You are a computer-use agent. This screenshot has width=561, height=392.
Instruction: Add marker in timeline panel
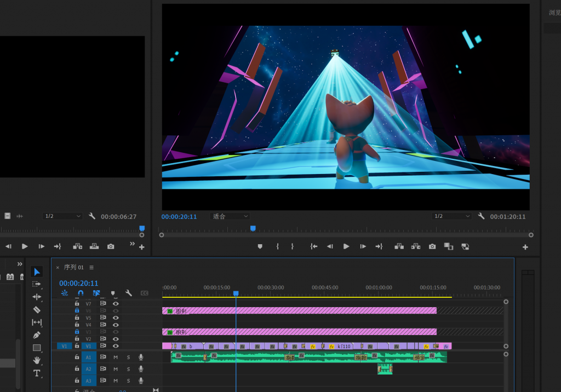tap(113, 293)
